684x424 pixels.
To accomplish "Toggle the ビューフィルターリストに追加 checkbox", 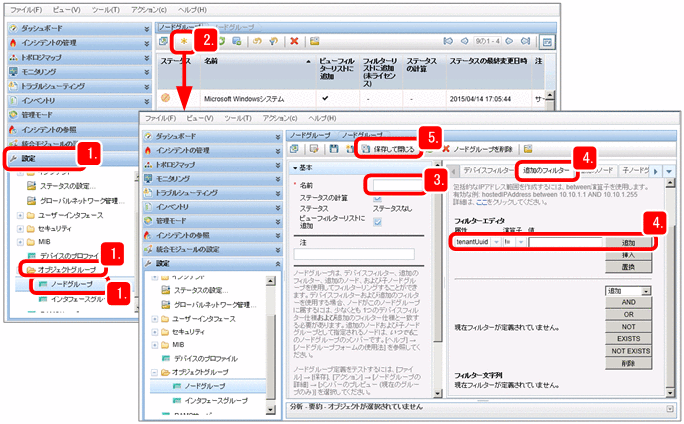I will pyautogui.click(x=377, y=222).
